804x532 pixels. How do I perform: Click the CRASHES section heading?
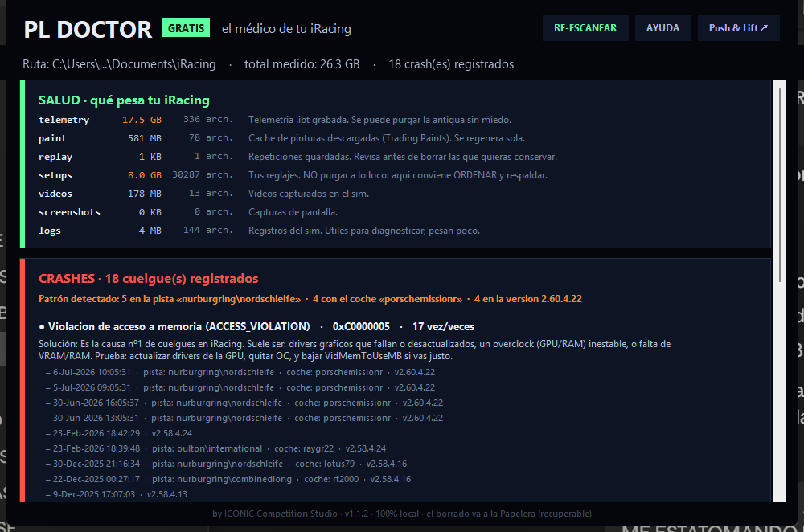point(148,279)
